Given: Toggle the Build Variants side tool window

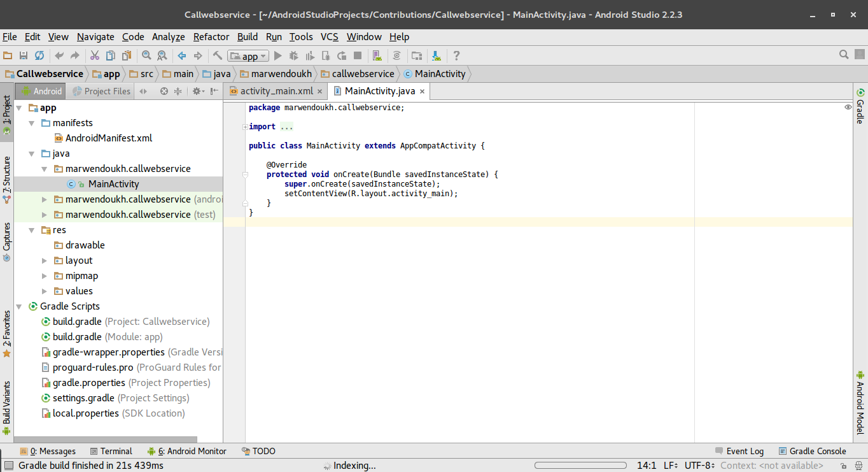Looking at the screenshot, I should (6, 408).
